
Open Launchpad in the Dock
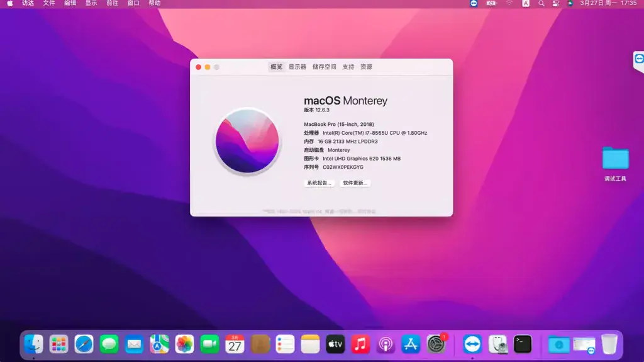(x=58, y=344)
